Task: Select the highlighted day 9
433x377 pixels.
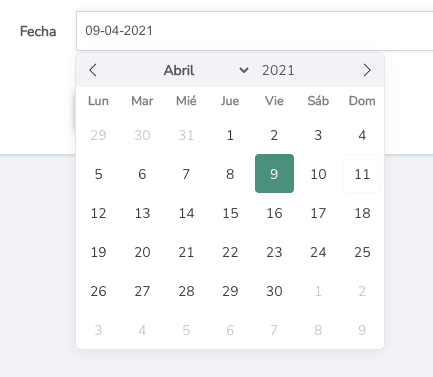Action: pos(274,173)
